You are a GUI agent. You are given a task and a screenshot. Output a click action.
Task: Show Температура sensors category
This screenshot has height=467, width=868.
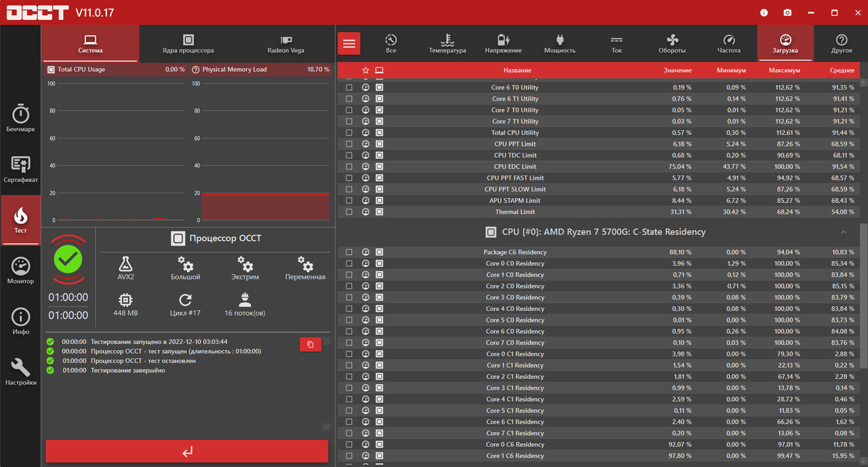[x=448, y=43]
